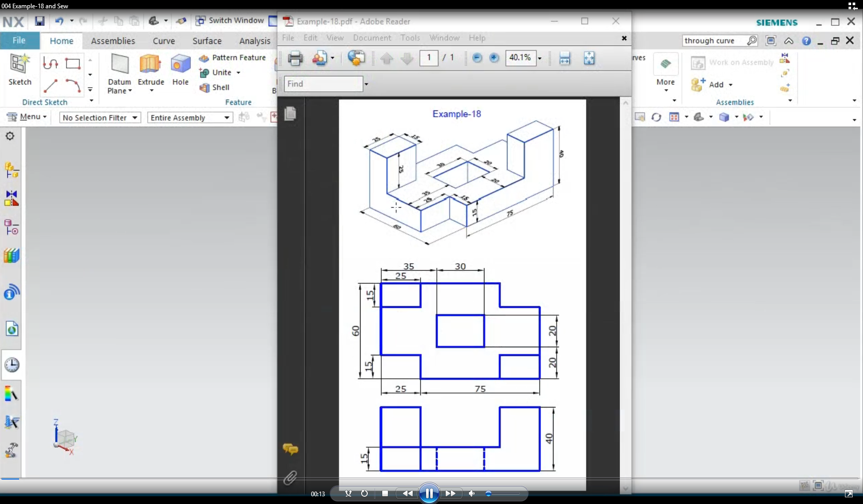Click the Sketch tool icon
The image size is (863, 504).
[x=20, y=64]
